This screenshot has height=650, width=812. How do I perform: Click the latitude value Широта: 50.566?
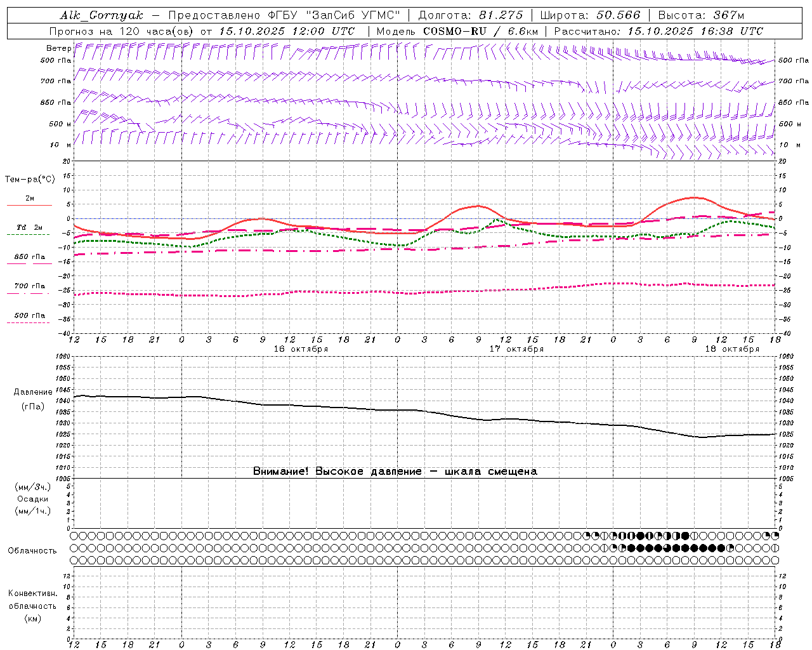[590, 15]
